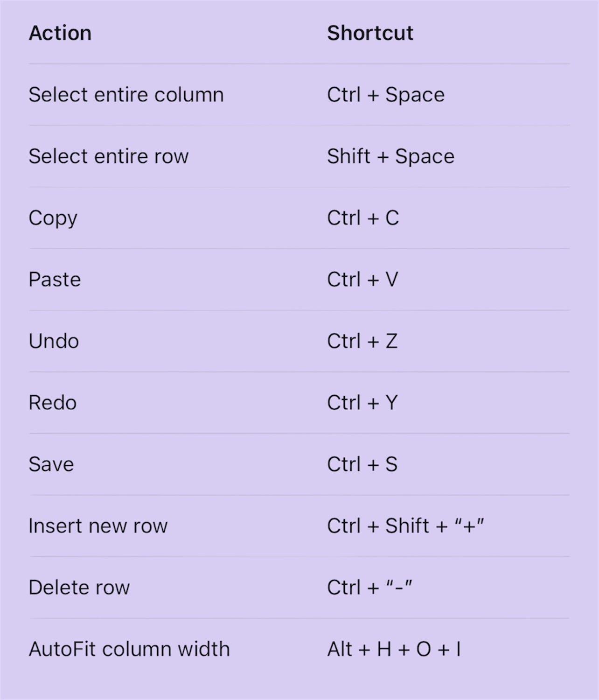Click the Action column header
The image size is (599, 700).
(60, 33)
